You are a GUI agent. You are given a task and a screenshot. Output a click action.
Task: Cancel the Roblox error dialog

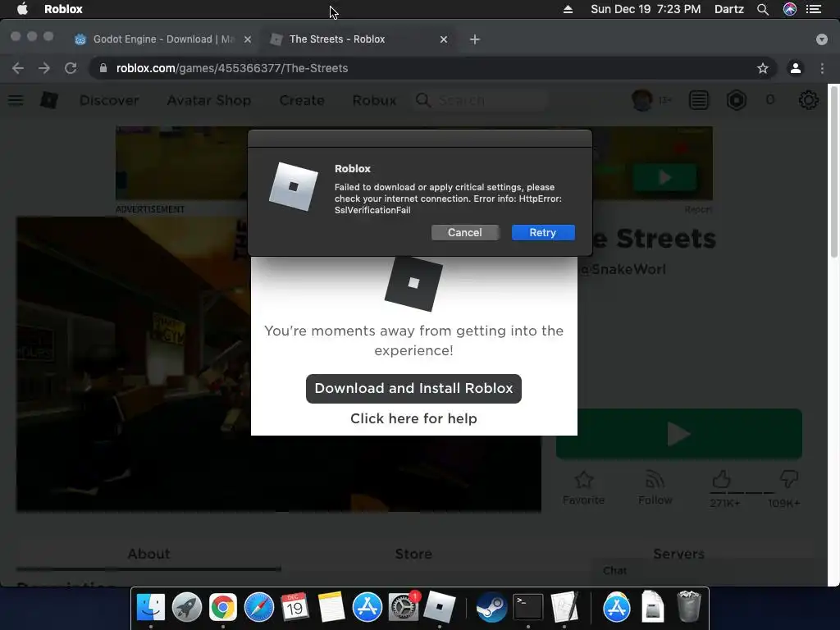464,232
